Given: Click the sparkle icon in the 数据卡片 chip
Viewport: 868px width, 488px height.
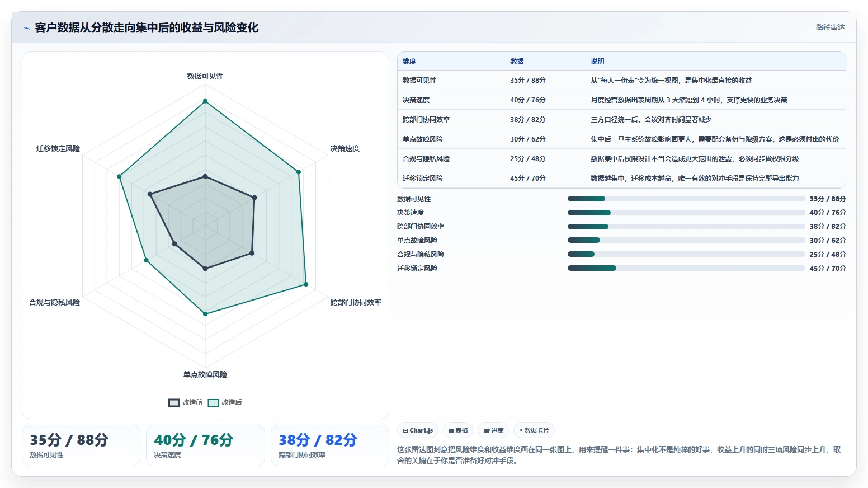Looking at the screenshot, I should click(x=521, y=430).
